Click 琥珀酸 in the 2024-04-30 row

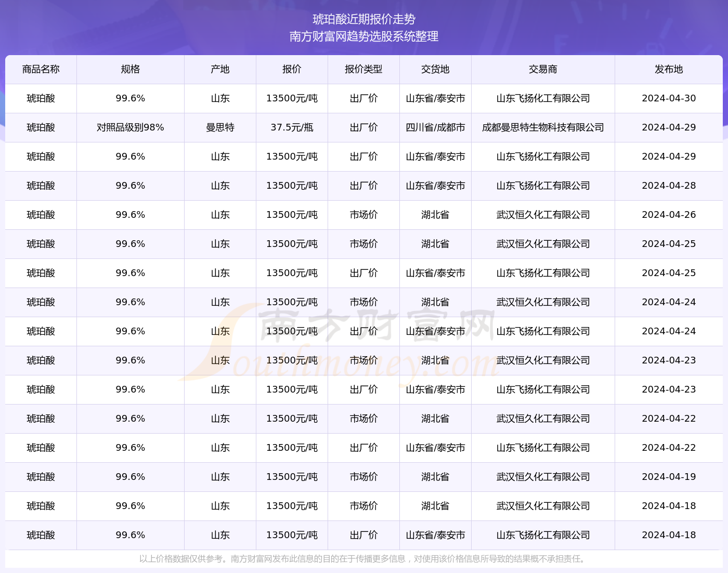click(41, 98)
